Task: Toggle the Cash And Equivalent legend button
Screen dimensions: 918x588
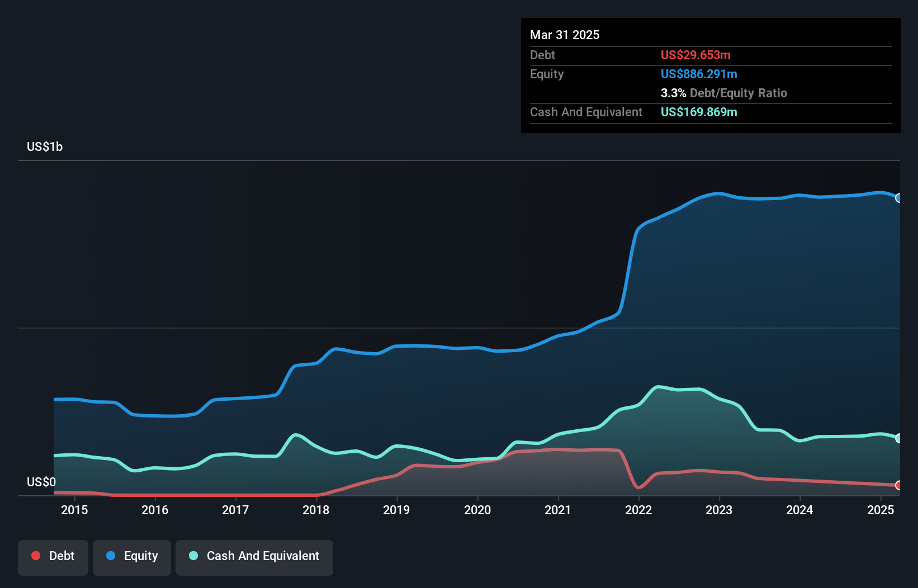Action: click(254, 557)
